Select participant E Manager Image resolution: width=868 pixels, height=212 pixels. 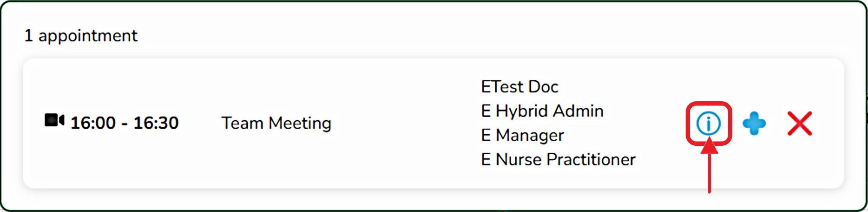522,135
